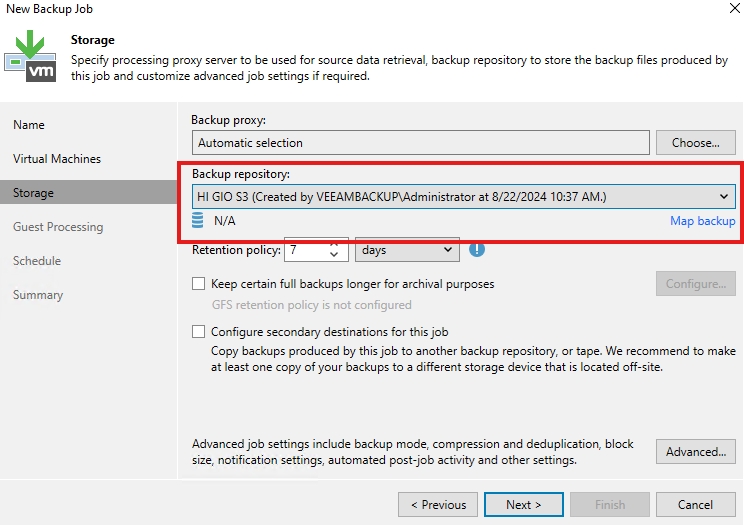Select the Storage step in sidebar

pyautogui.click(x=34, y=193)
